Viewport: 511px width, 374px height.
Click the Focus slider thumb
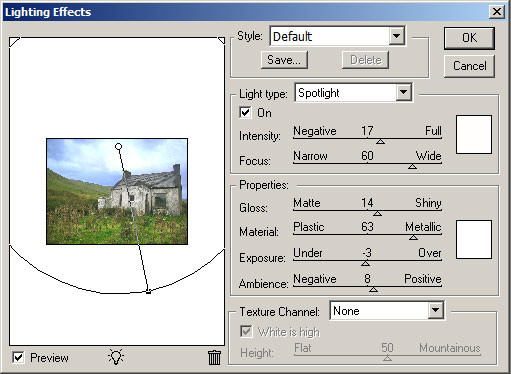(412, 166)
